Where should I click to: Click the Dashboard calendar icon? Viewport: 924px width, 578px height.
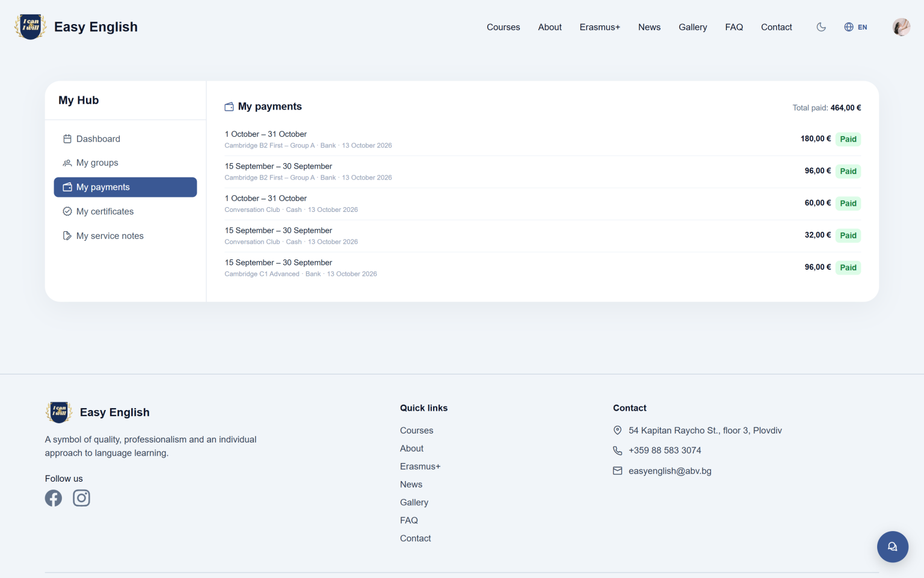[x=67, y=138]
